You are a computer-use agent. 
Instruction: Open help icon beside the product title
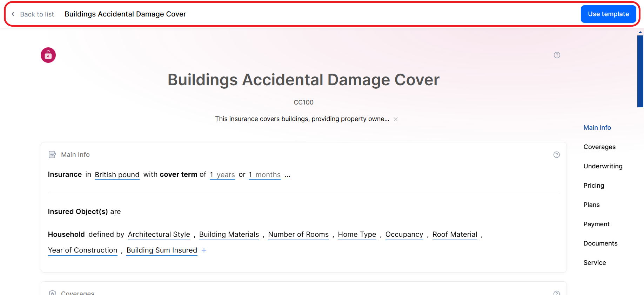coord(557,55)
